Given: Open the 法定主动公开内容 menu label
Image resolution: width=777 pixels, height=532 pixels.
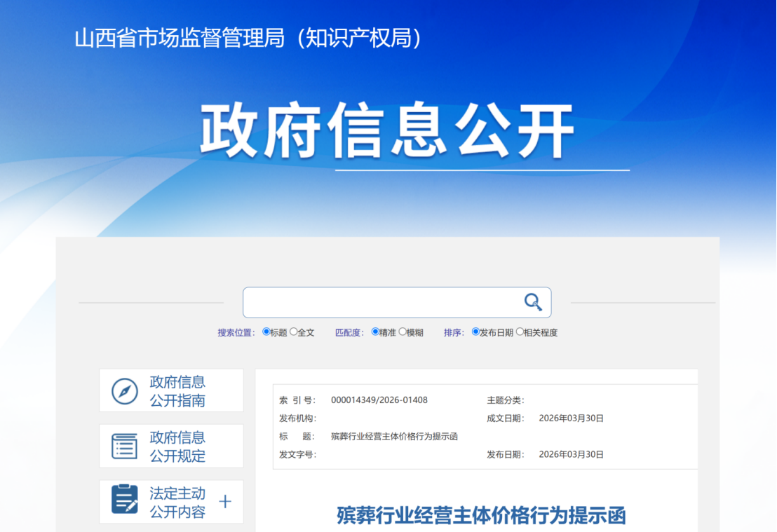Looking at the screenshot, I should pos(177,502).
